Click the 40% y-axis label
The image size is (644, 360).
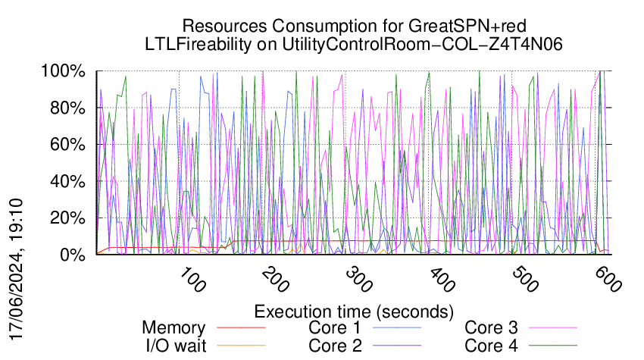(67, 181)
